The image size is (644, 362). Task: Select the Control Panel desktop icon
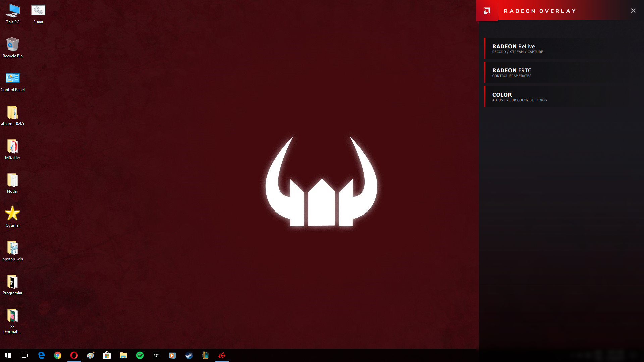pos(13,82)
